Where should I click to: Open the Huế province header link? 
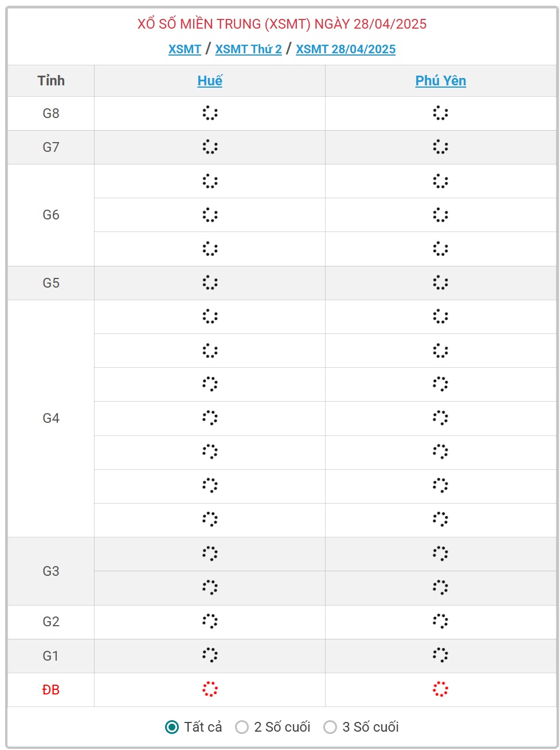pos(210,81)
